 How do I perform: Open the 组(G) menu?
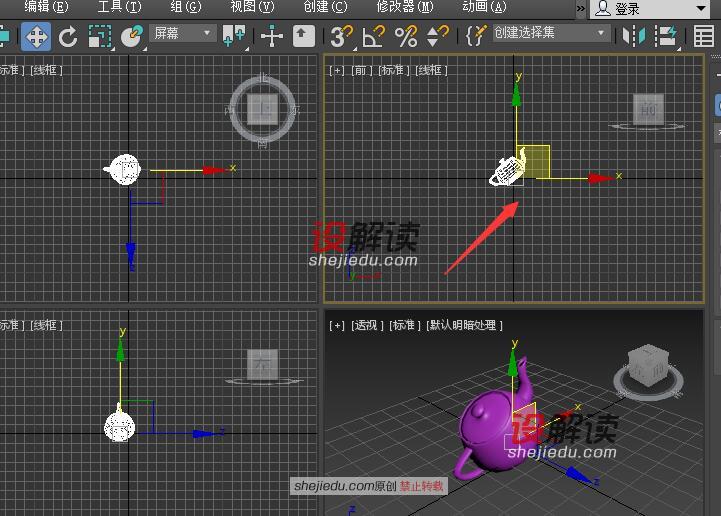[185, 6]
